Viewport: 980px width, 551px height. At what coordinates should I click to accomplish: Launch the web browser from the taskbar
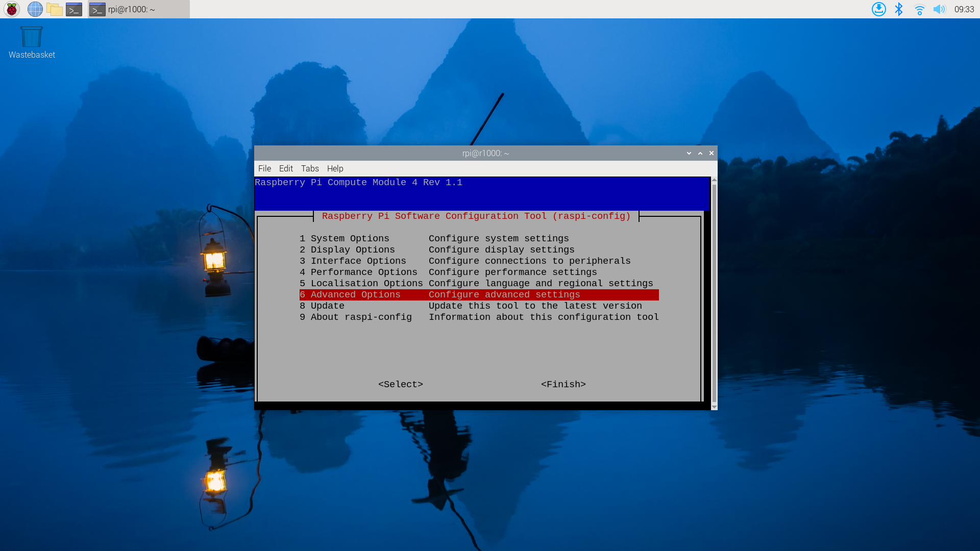pyautogui.click(x=35, y=9)
